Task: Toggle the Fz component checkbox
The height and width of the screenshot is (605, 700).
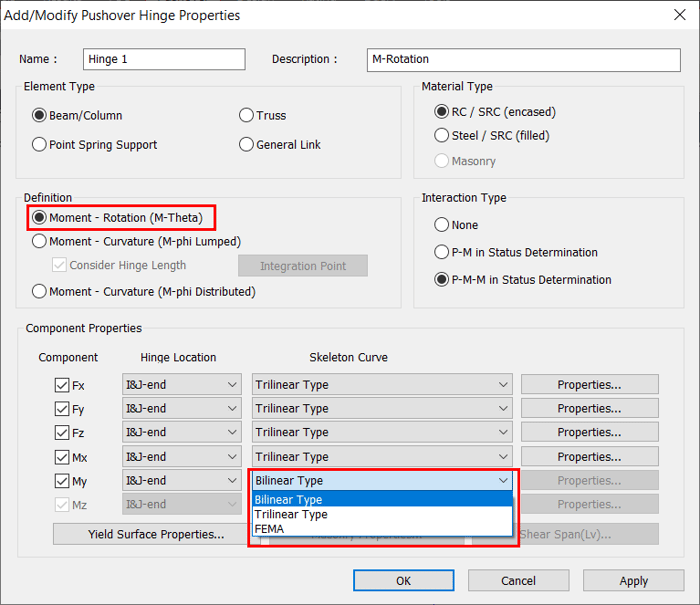Action: click(x=62, y=433)
